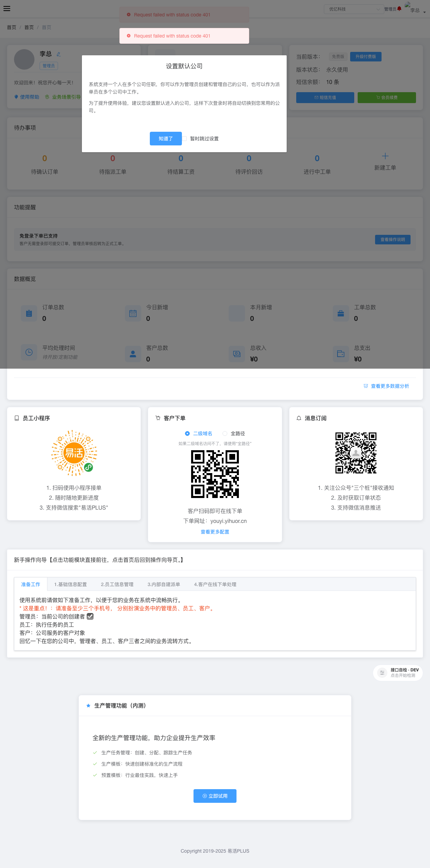Open the 业务场景引导 link
Image resolution: width=430 pixels, height=868 pixels.
63,97
